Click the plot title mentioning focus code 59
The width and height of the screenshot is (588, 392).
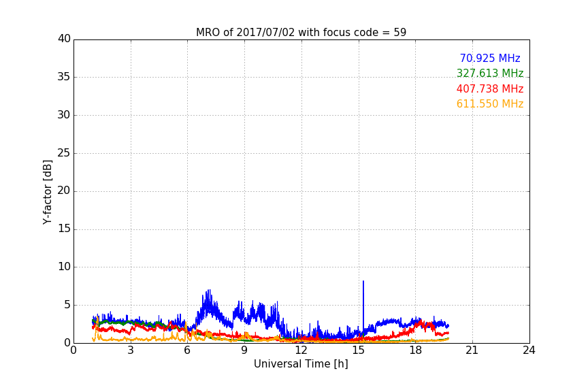(301, 33)
